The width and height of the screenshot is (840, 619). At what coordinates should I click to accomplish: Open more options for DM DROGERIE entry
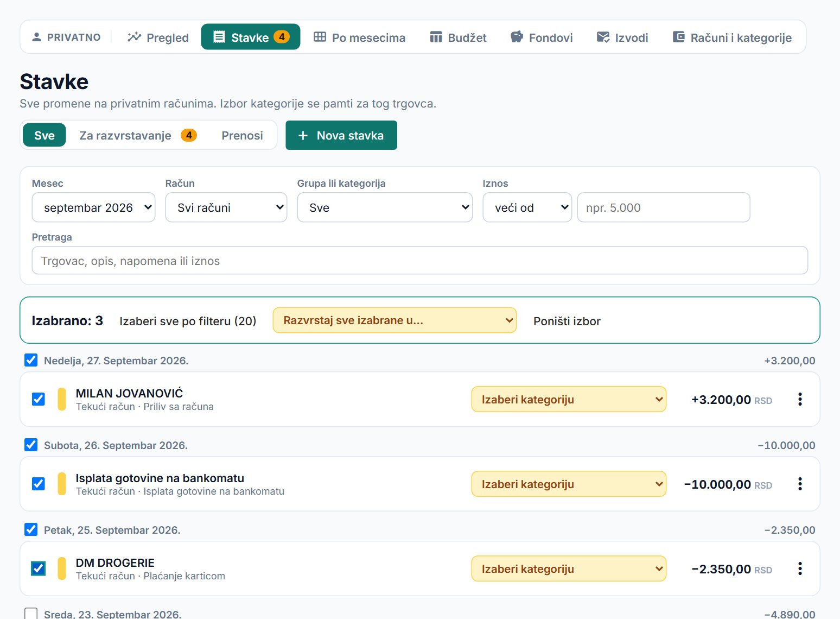[x=800, y=569]
